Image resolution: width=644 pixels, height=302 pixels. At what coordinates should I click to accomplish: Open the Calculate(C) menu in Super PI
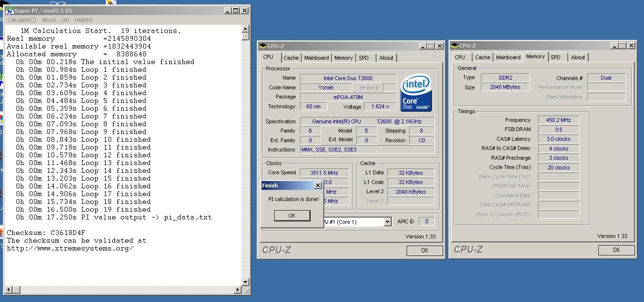(21, 20)
